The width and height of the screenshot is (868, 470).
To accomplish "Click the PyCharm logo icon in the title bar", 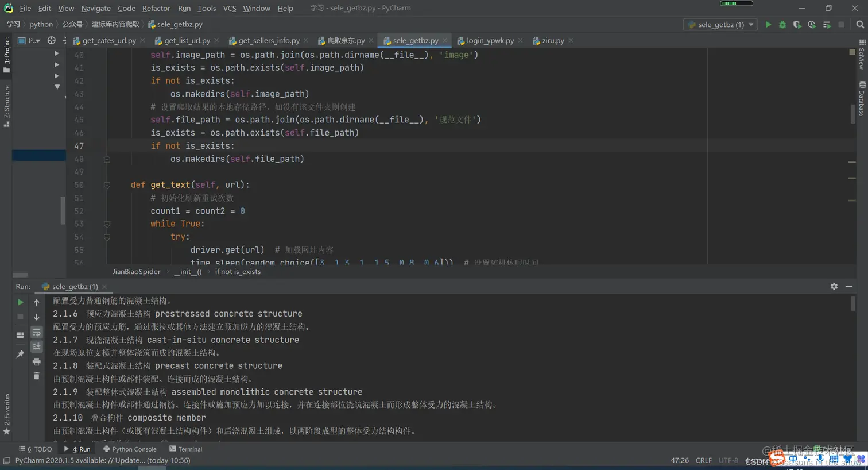I will [8, 8].
